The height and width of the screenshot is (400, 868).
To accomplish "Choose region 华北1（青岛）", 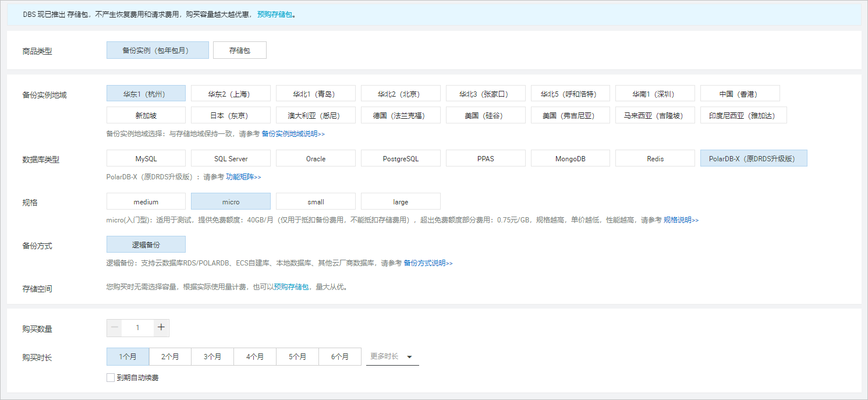I will [x=316, y=94].
